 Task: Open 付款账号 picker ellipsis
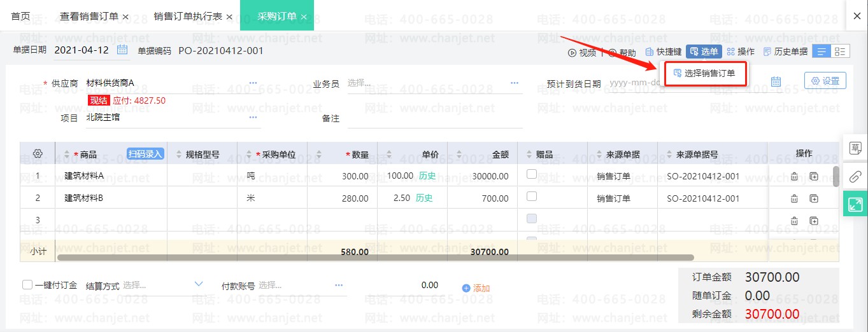339,285
